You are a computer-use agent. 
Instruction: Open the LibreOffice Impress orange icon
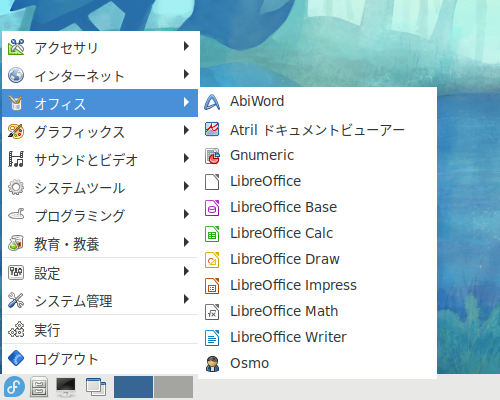212,286
